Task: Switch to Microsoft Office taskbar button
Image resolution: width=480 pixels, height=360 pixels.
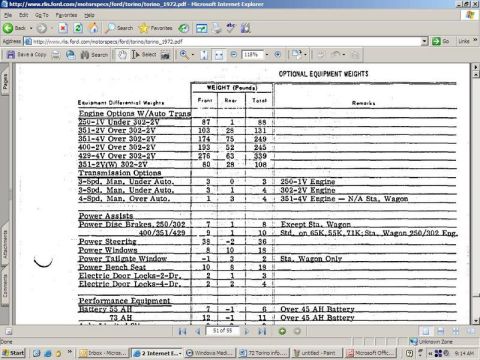Action: 371,353
